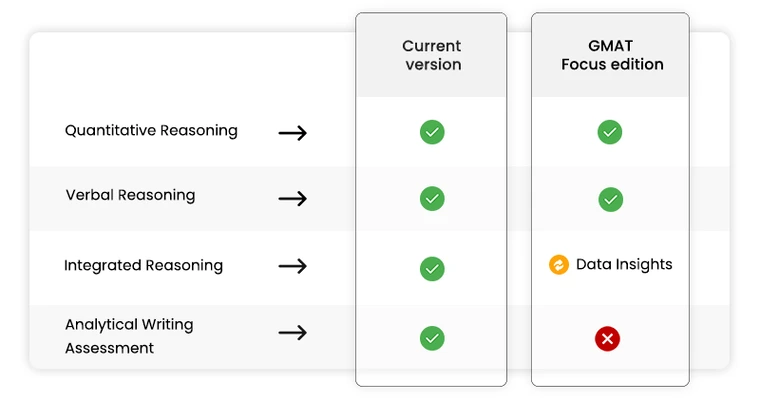Image resolution: width=760 pixels, height=402 pixels.
Task: Click the empty bottom area of GMAT Focus column
Action: [x=610, y=377]
